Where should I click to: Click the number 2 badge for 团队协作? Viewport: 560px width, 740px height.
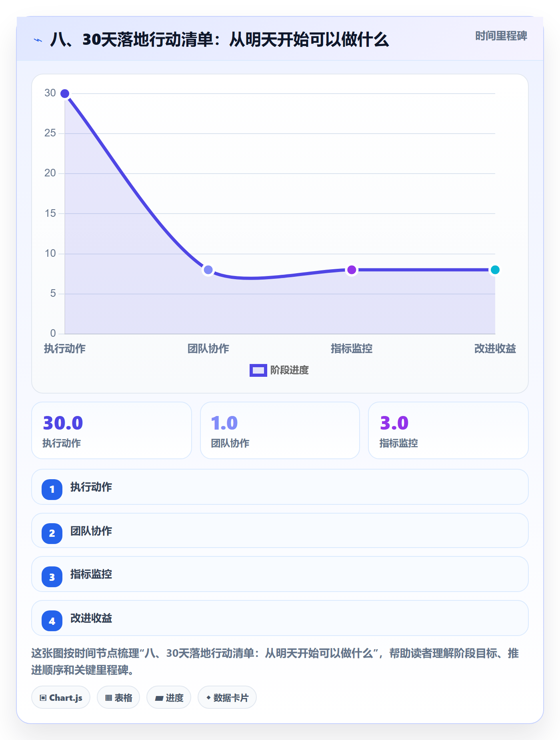[52, 533]
